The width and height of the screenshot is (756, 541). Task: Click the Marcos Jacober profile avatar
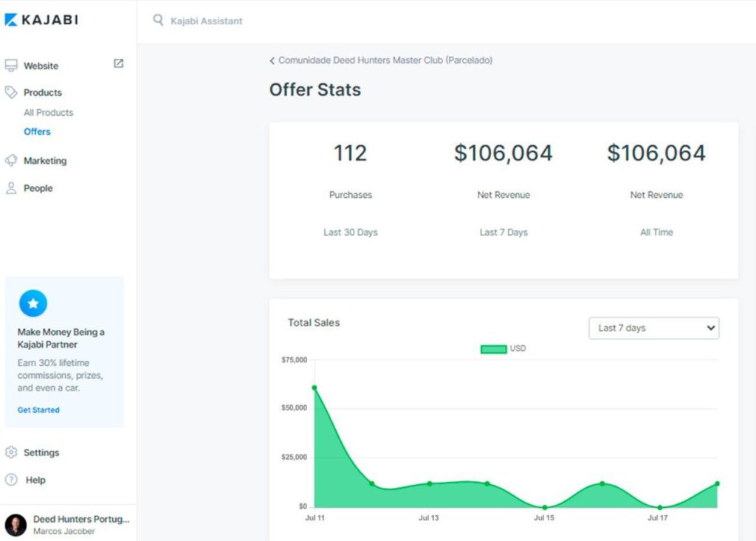pyautogui.click(x=16, y=525)
